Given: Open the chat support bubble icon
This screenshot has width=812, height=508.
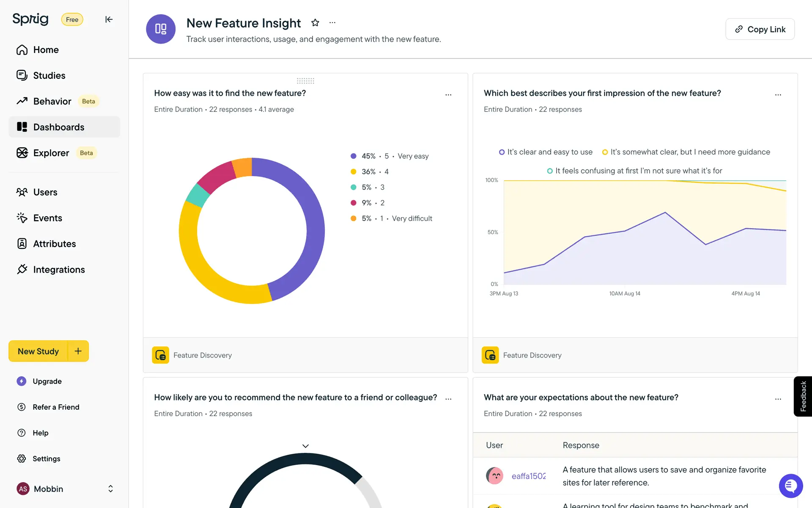Looking at the screenshot, I should pyautogui.click(x=790, y=486).
